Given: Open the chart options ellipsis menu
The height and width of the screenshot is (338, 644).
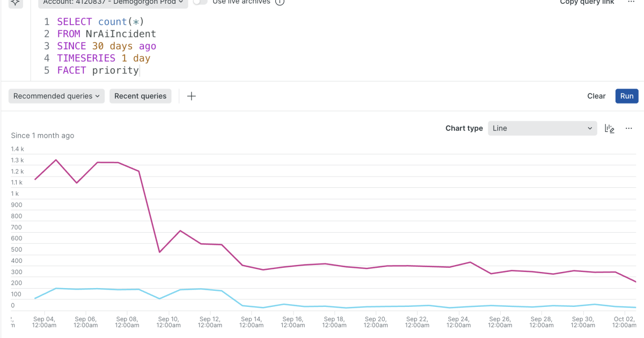Looking at the screenshot, I should pos(628,128).
